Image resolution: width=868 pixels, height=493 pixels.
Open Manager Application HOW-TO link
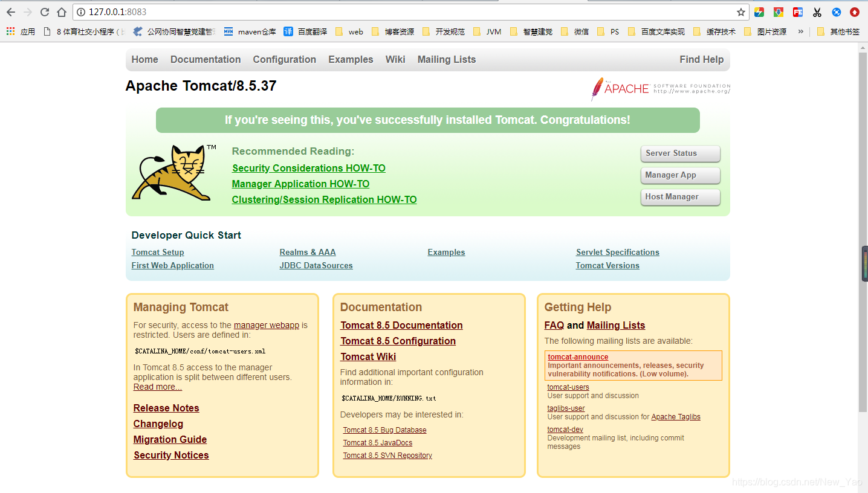(x=300, y=184)
